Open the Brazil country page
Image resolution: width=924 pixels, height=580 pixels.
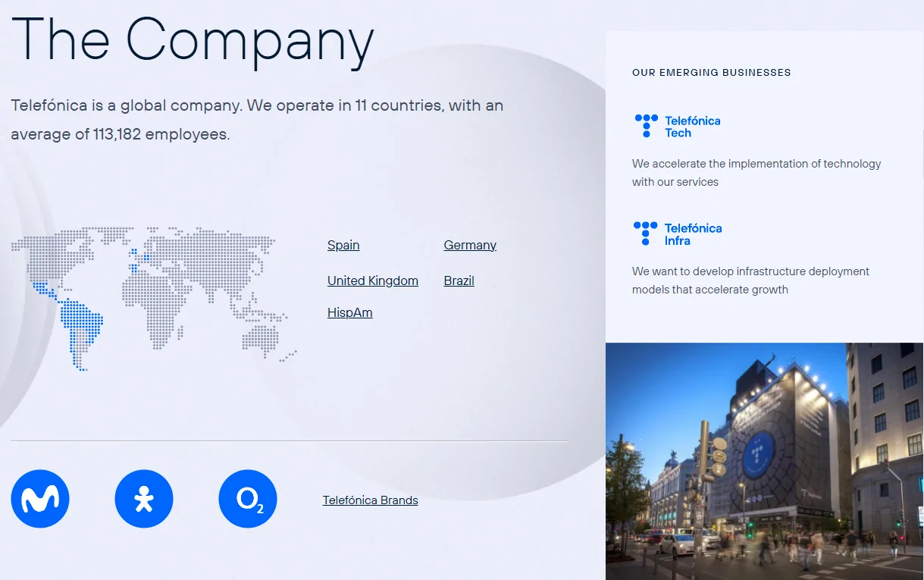coord(459,281)
